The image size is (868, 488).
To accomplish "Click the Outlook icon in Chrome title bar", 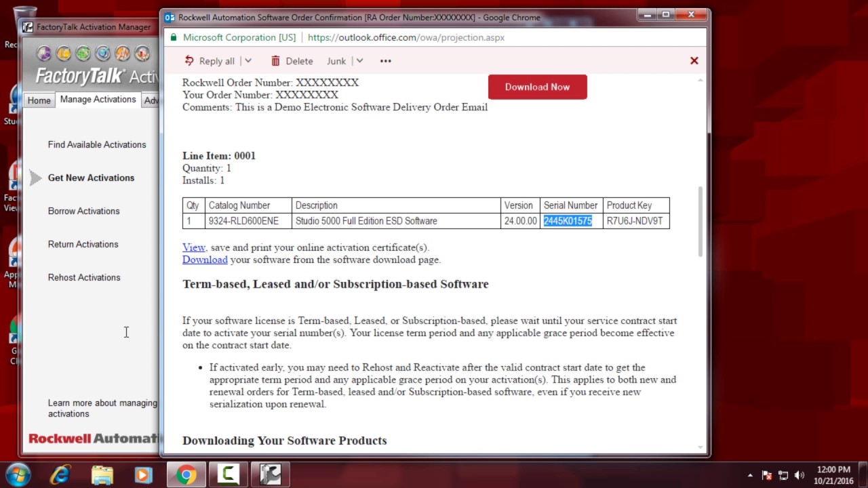I will pyautogui.click(x=170, y=17).
